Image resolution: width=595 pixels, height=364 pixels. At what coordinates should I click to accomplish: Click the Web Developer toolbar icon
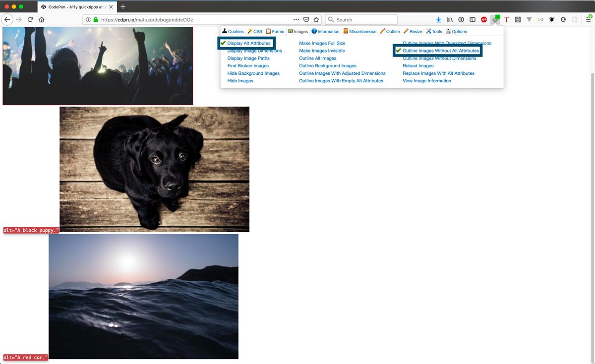click(x=495, y=19)
